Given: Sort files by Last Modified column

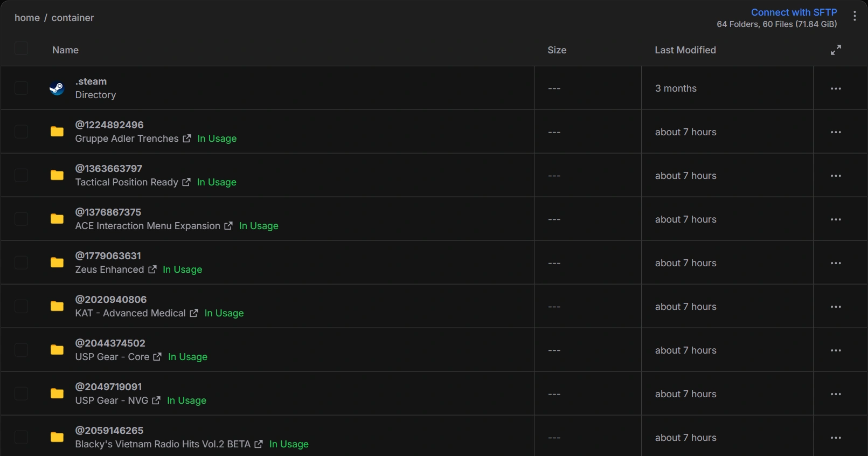Looking at the screenshot, I should [x=685, y=50].
